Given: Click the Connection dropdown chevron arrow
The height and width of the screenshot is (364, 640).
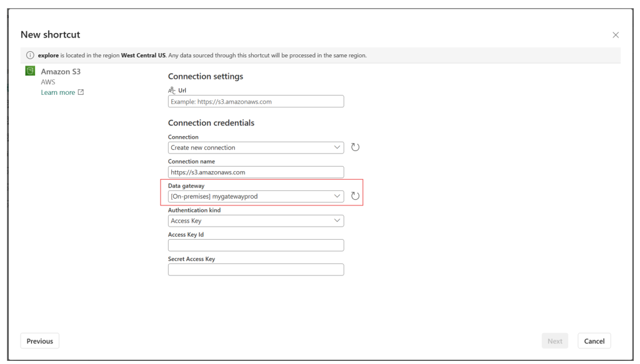Looking at the screenshot, I should coord(337,147).
